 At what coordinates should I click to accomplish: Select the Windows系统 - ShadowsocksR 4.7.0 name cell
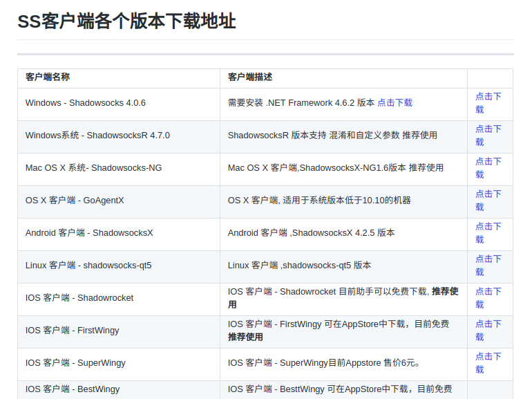pos(97,136)
